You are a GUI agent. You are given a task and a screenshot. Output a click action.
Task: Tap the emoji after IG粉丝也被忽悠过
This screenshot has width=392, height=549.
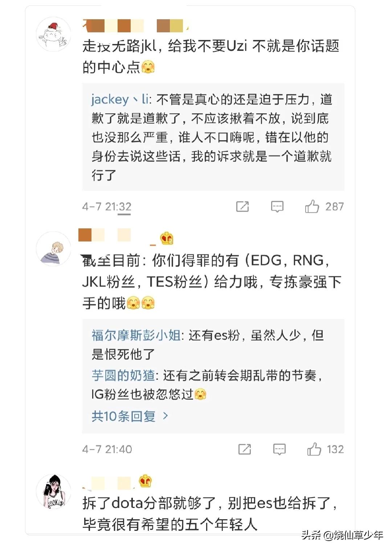tap(200, 395)
